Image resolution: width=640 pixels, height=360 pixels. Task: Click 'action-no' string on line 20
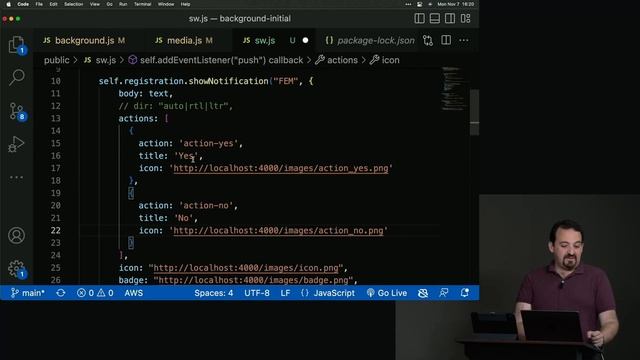206,206
